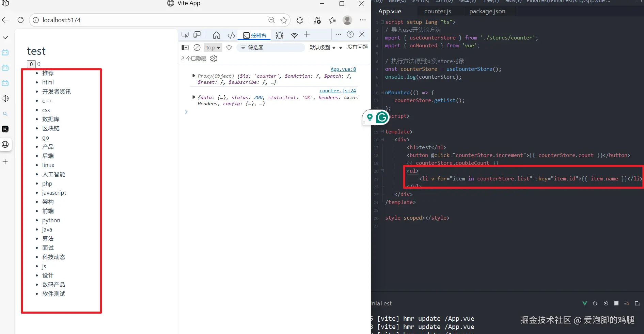The height and width of the screenshot is (334, 644).
Task: Open the browser profile avatar
Action: pos(347,20)
